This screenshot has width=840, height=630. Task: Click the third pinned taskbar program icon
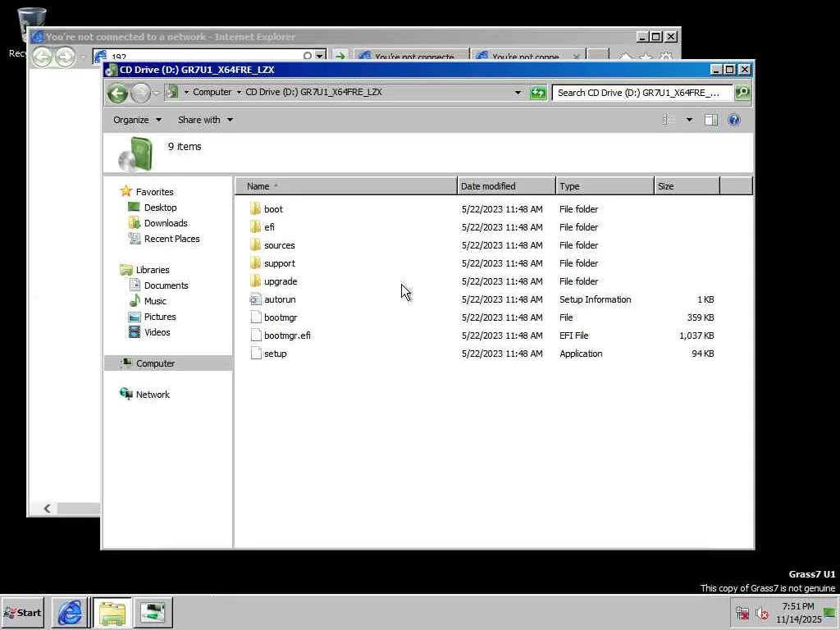click(x=153, y=612)
